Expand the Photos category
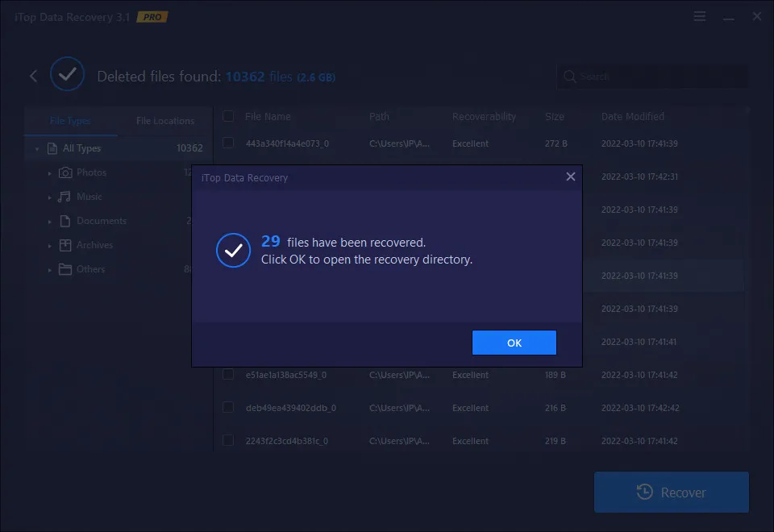Image resolution: width=774 pixels, height=532 pixels. click(50, 172)
